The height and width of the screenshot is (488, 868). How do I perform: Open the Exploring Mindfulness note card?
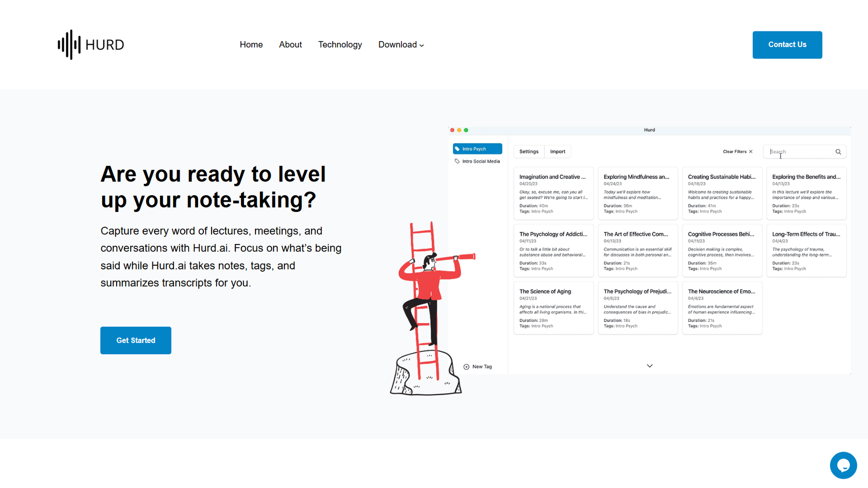tap(638, 193)
